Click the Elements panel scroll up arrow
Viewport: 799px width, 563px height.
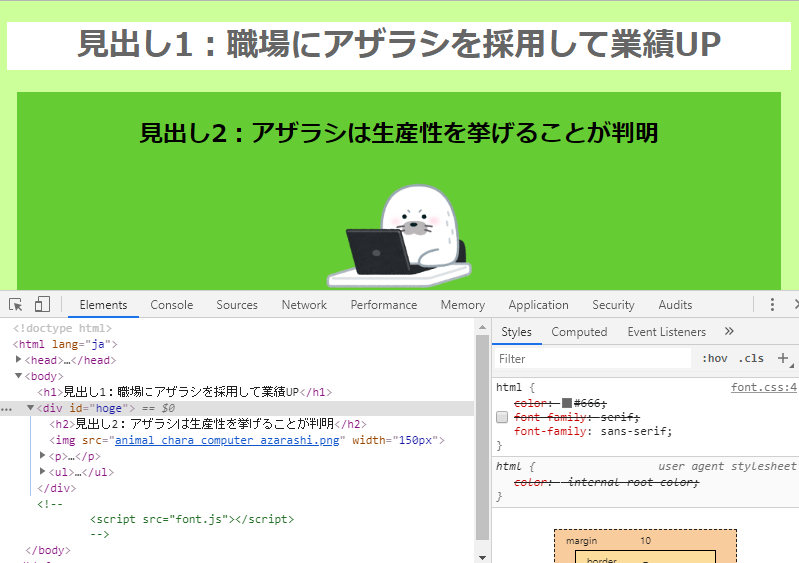tap(482, 328)
